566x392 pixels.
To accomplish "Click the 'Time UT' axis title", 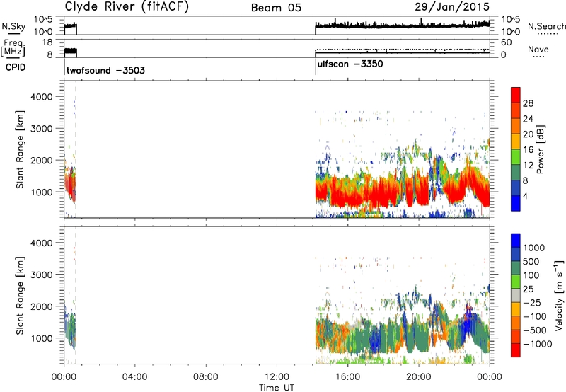I will 277,388.
